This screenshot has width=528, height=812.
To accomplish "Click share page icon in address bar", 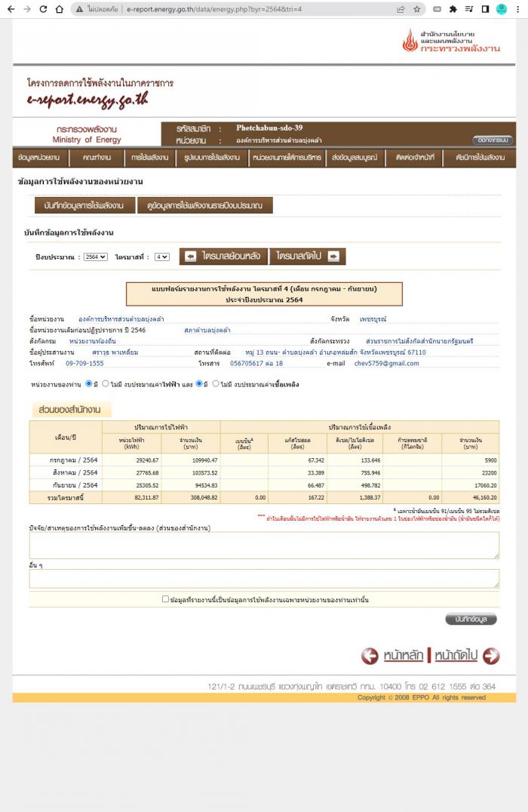I will click(x=401, y=9).
